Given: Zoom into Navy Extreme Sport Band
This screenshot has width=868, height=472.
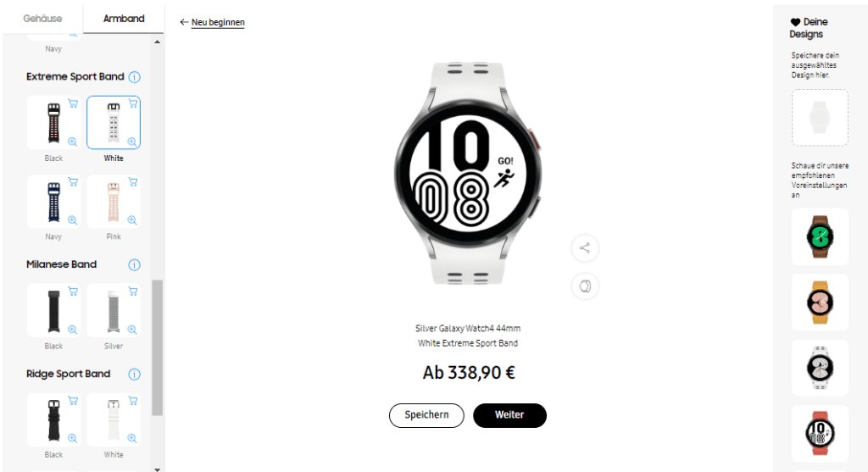Looking at the screenshot, I should point(73,220).
